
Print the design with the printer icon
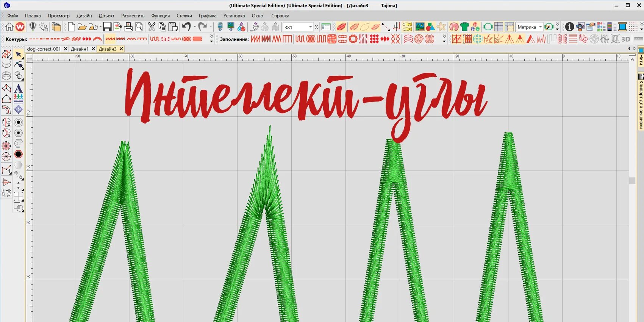[128, 27]
